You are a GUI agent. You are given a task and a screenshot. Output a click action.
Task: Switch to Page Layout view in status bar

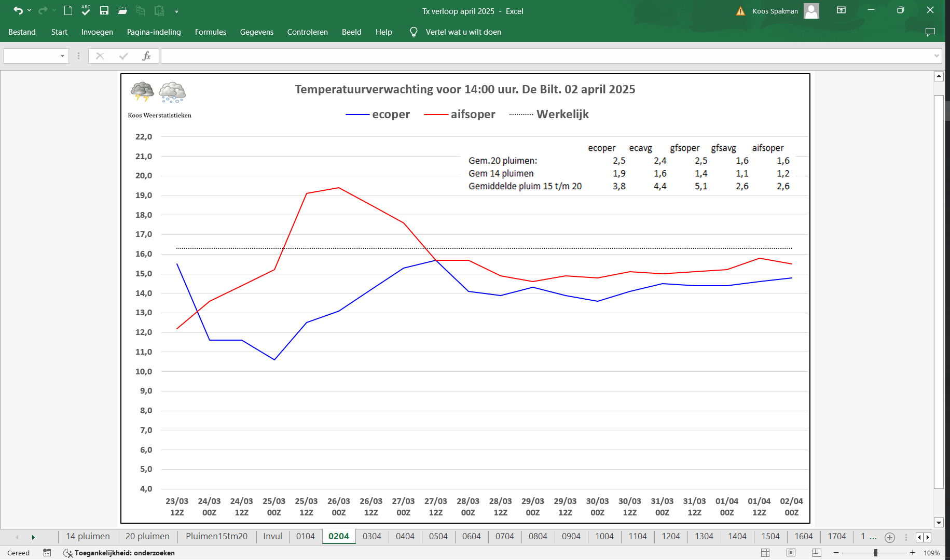(x=791, y=553)
